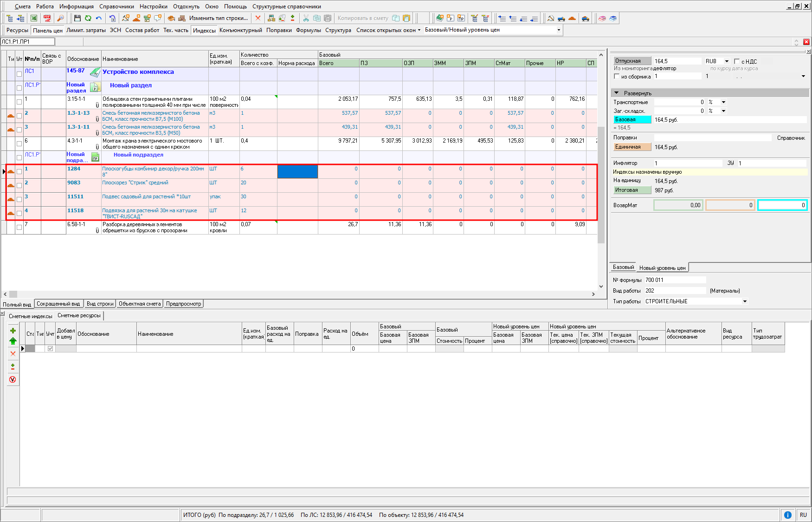Viewport: 812px width, 522px height.
Task: Click the green plus add resource icon
Action: coord(13,331)
